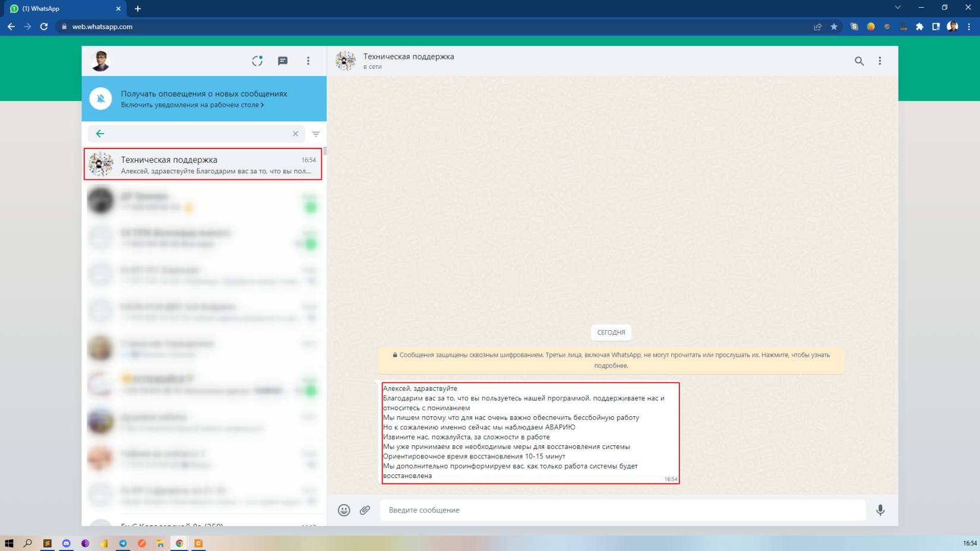Click the encryption notice banner
980x551 pixels.
pyautogui.click(x=611, y=360)
